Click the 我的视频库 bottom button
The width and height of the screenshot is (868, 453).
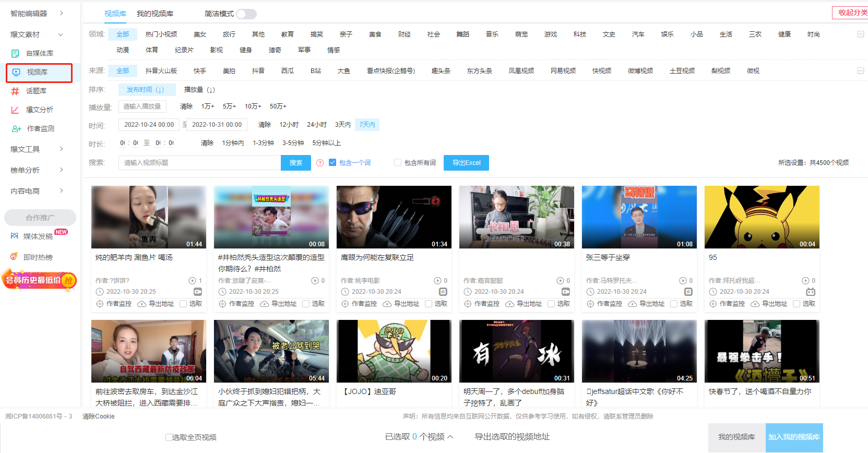(x=736, y=437)
